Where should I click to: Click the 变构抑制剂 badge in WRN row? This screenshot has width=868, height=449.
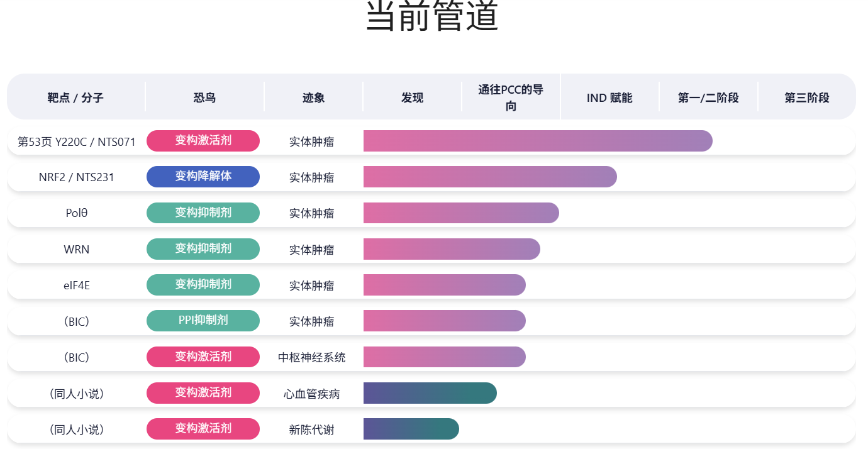[x=203, y=249]
